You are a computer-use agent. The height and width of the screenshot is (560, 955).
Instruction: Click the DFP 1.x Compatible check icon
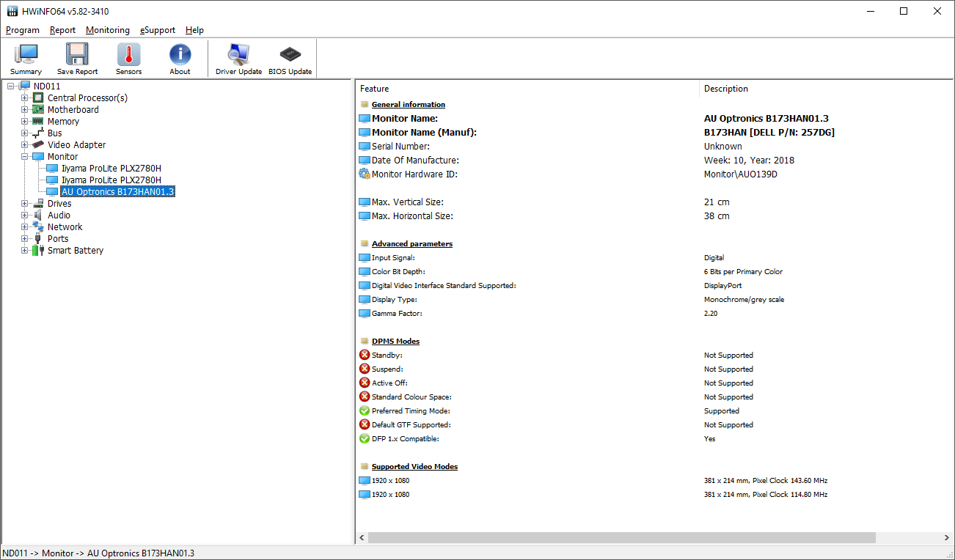click(x=365, y=438)
